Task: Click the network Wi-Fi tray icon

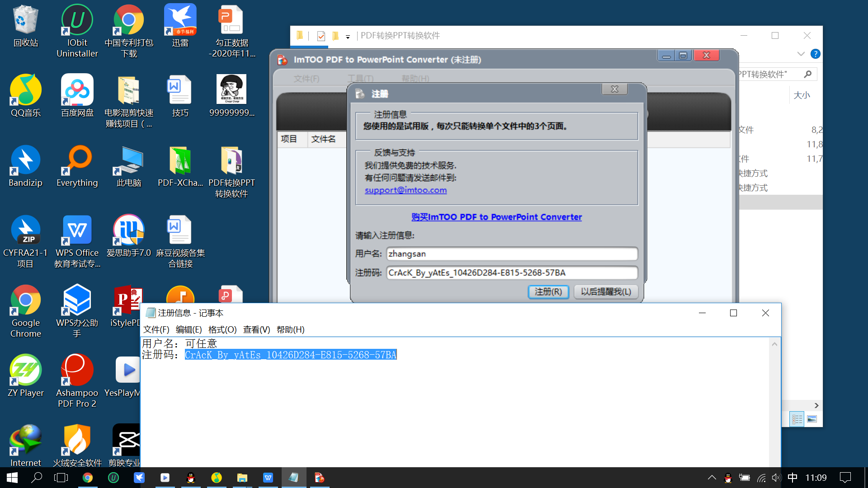Action: (761, 478)
